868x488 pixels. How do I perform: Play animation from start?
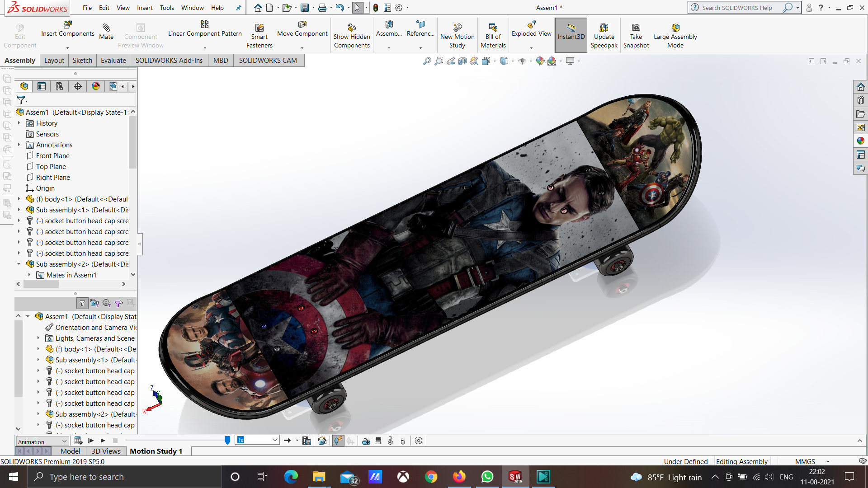[x=90, y=441]
